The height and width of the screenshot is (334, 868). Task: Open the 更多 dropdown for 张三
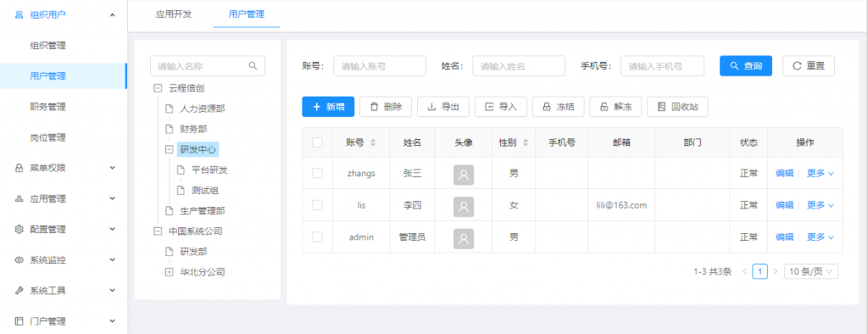(821, 174)
